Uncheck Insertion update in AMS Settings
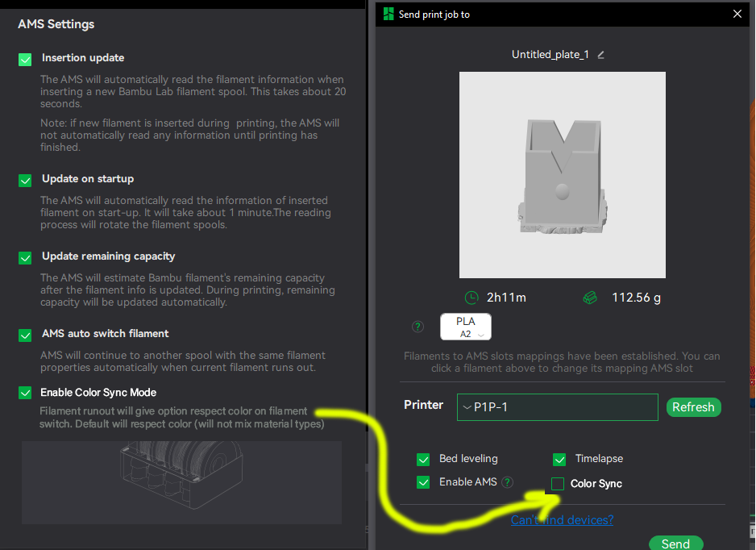 (x=25, y=60)
